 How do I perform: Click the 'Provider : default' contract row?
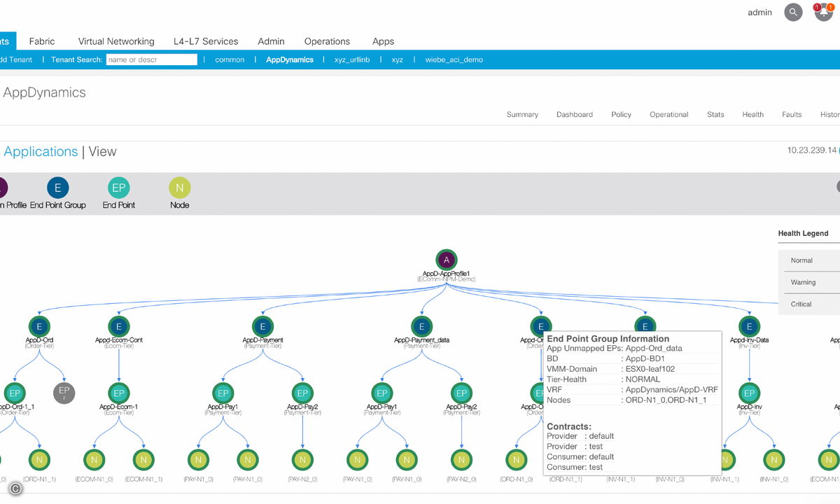[580, 436]
